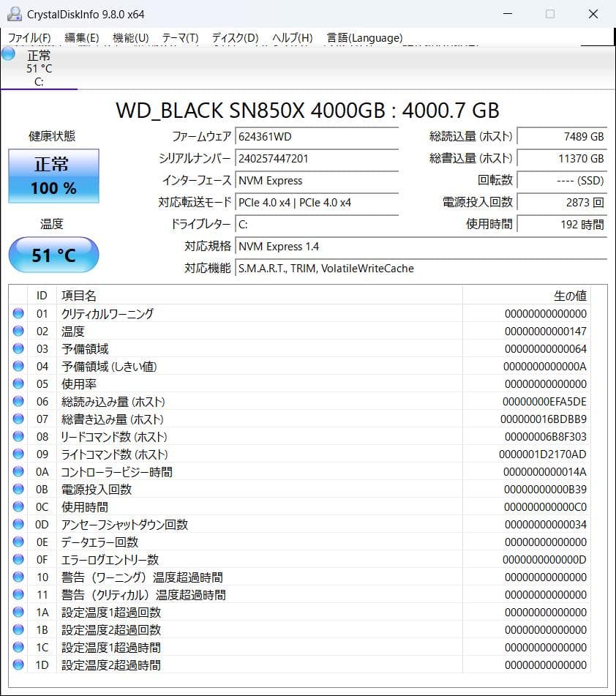Click the raw value 00000000000034
616x696 pixels.
[546, 524]
